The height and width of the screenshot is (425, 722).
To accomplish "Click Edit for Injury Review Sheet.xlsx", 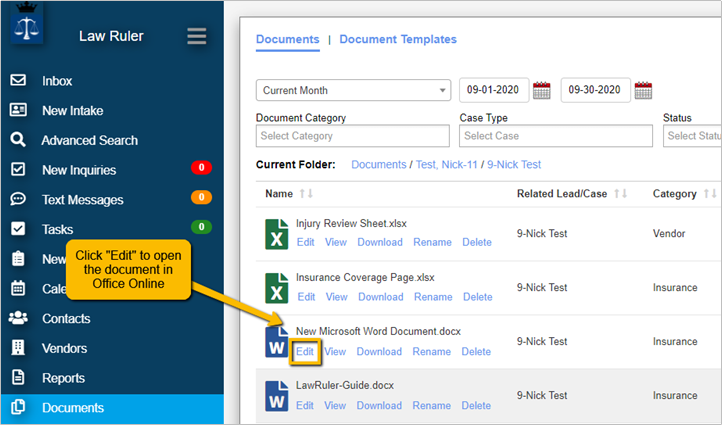I will (306, 242).
